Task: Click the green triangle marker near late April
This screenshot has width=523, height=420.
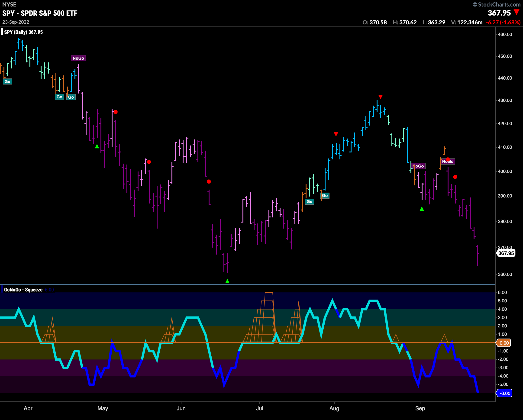Action: tap(97, 146)
